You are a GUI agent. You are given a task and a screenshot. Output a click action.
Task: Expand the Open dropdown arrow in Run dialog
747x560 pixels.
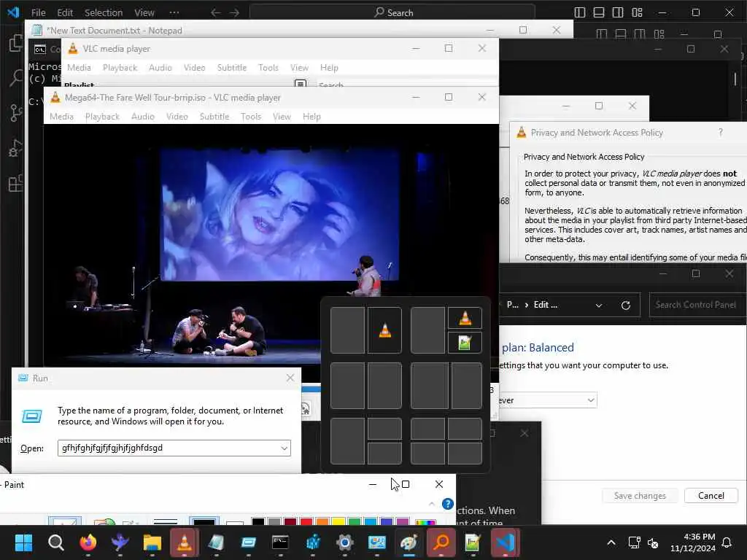pos(284,448)
